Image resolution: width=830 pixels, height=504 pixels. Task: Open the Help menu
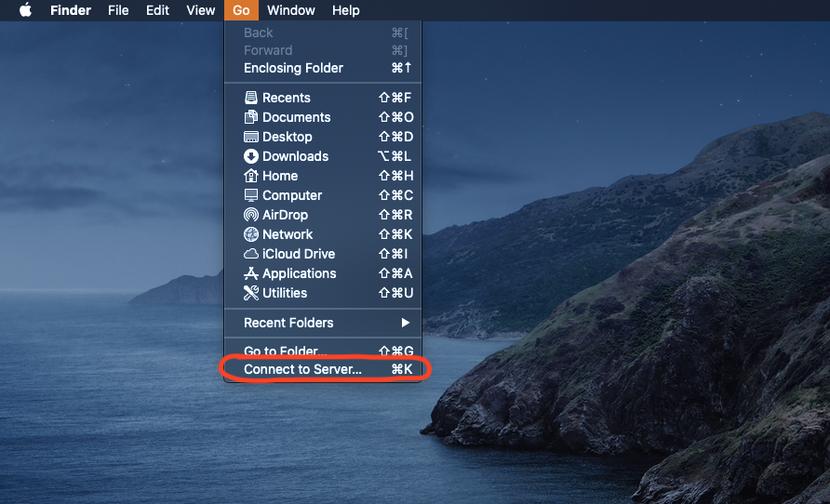click(x=345, y=10)
